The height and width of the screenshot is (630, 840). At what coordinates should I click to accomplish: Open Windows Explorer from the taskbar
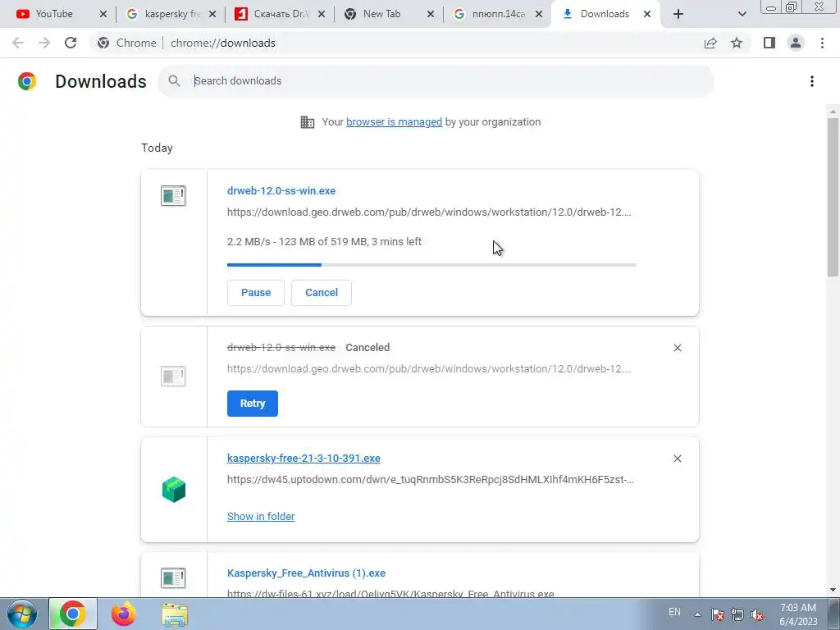click(x=175, y=614)
